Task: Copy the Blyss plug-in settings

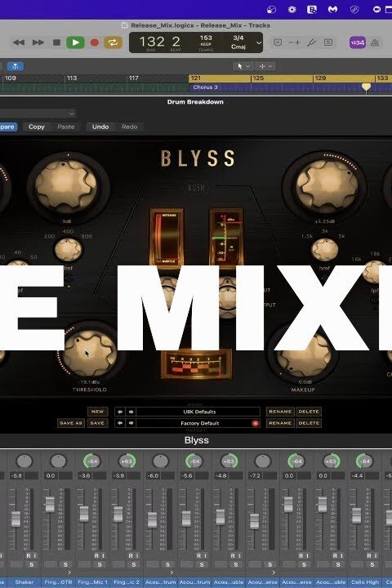Action: tap(37, 127)
